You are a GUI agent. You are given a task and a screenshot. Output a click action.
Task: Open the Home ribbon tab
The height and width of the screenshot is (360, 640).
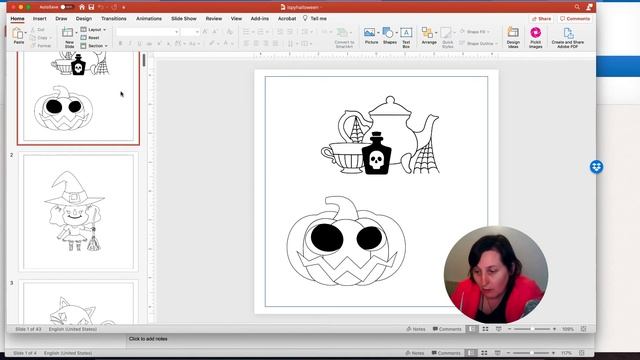click(x=18, y=19)
